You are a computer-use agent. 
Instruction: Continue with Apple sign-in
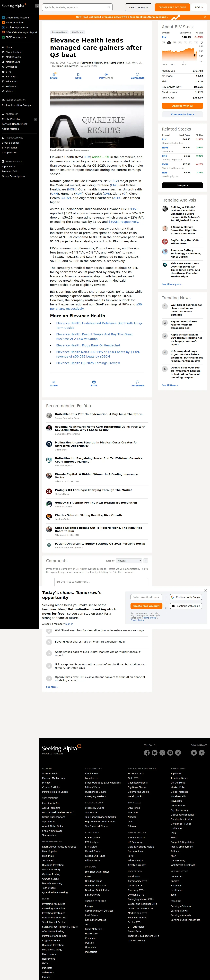pyautogui.click(x=186, y=606)
